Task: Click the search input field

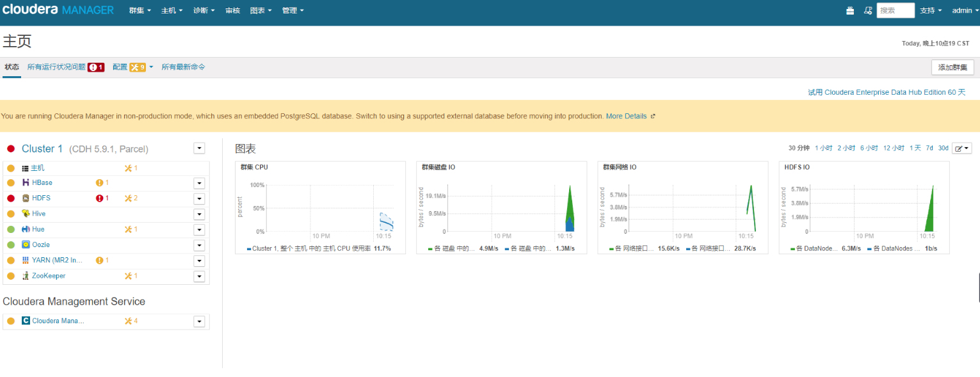Action: 896,10
